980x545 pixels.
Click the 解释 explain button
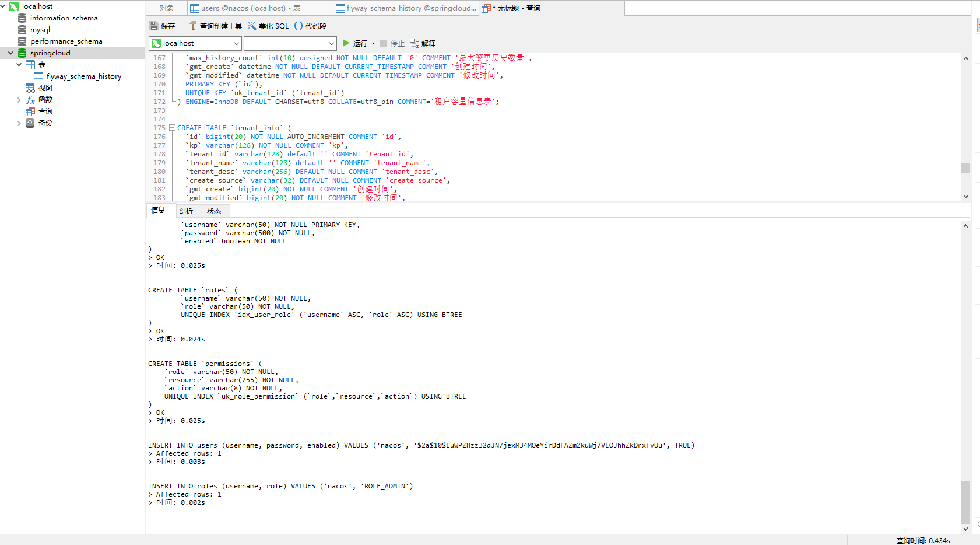423,43
